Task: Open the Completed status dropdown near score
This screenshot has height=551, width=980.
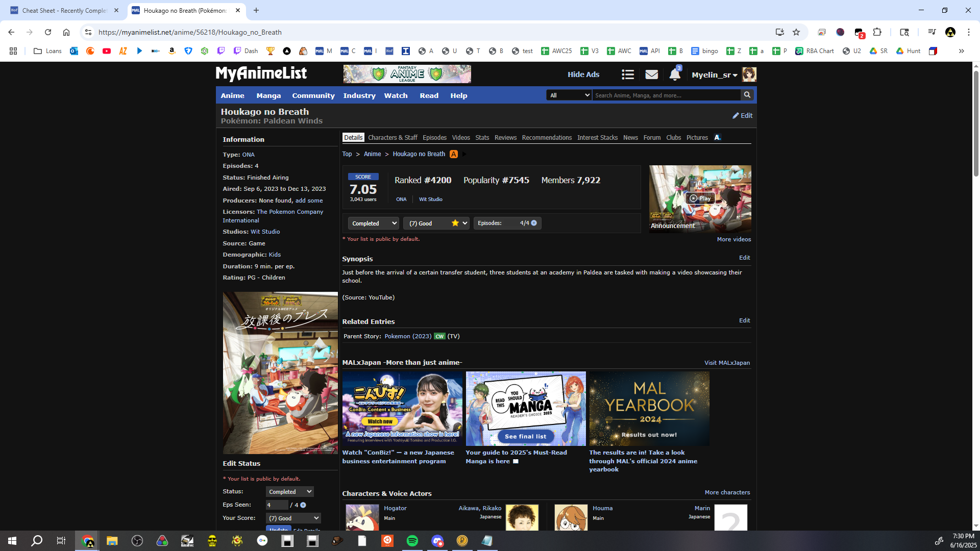Action: (374, 223)
